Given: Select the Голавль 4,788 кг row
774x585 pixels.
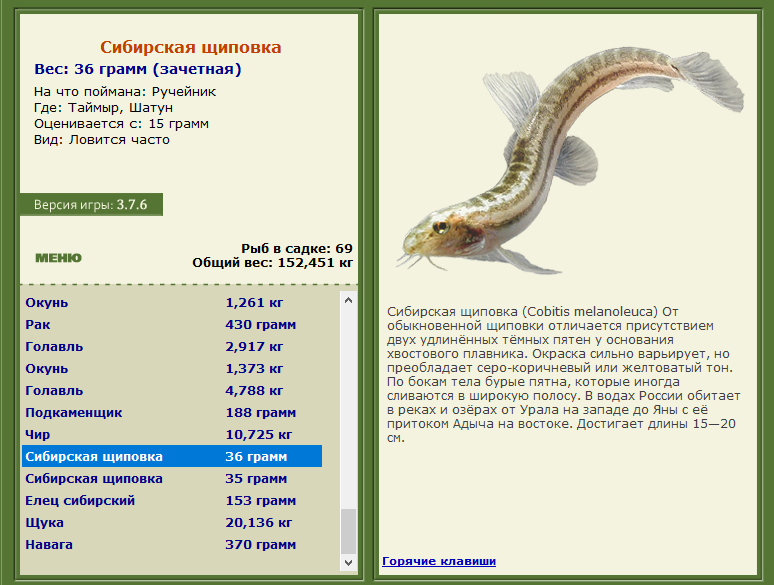Looking at the screenshot, I should (172, 390).
